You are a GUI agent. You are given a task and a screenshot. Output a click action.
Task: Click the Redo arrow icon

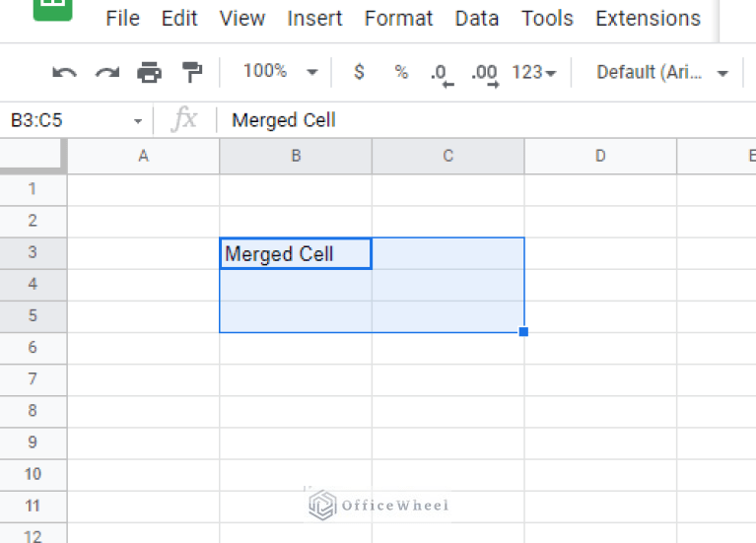[x=106, y=72]
